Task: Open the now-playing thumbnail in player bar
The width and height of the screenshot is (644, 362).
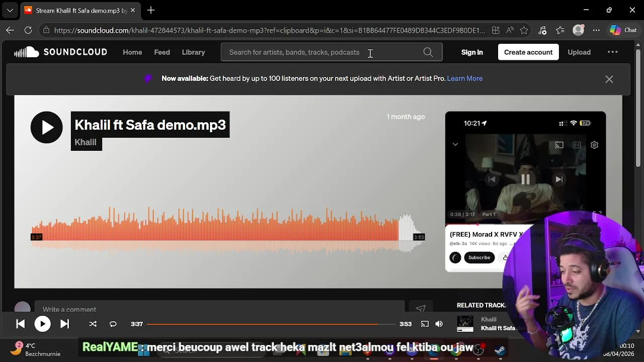Action: (x=465, y=324)
